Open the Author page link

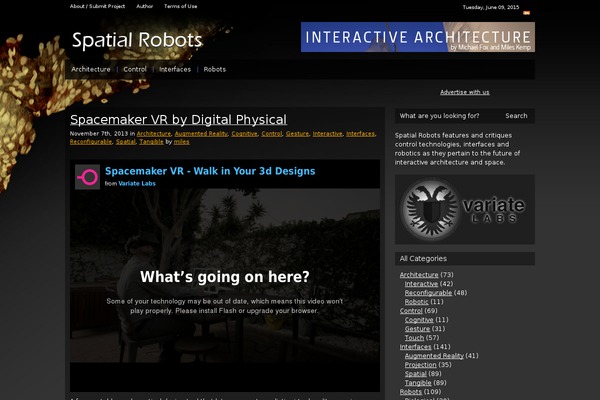pos(145,6)
